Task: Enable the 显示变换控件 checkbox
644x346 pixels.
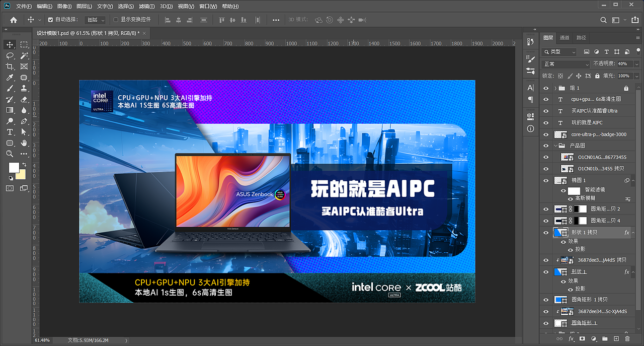Action: [x=116, y=20]
